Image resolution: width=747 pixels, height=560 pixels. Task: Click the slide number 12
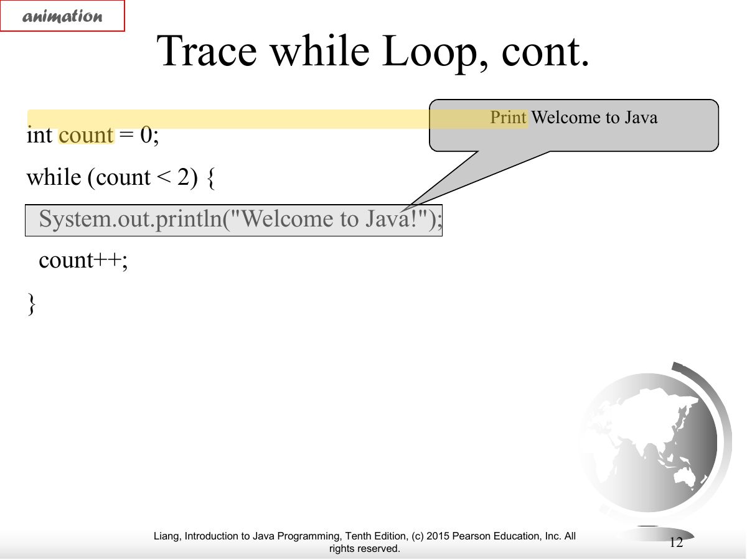(676, 543)
